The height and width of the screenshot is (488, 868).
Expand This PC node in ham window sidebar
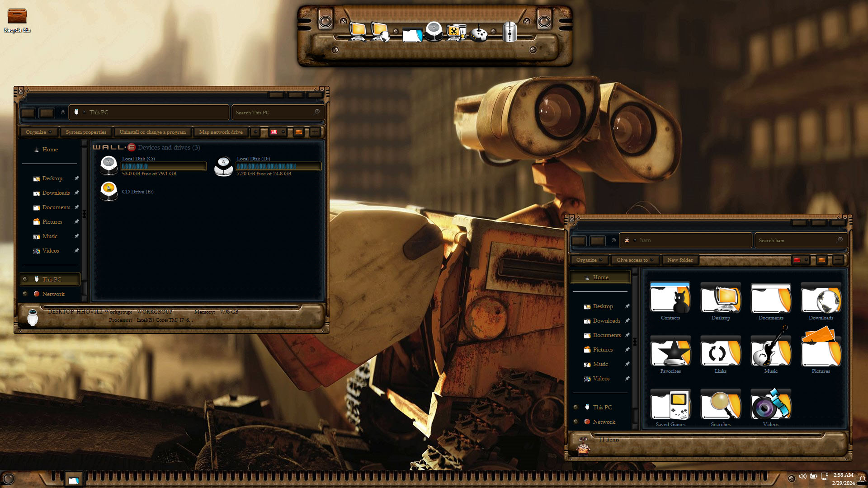[x=576, y=407]
